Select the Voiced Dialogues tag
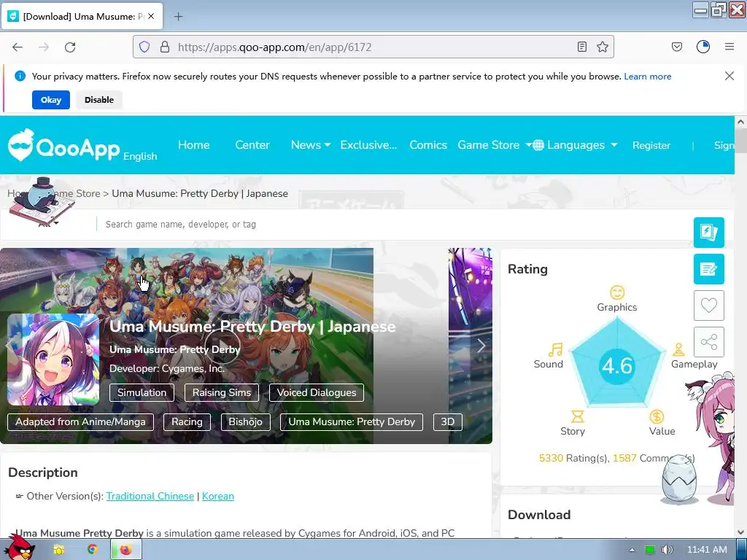This screenshot has height=560, width=747. click(x=317, y=393)
